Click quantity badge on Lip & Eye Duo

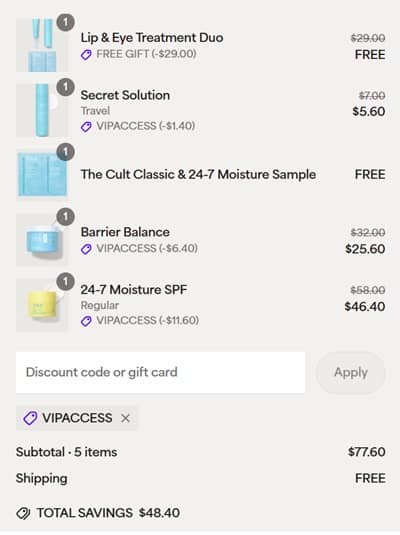pyautogui.click(x=65, y=23)
